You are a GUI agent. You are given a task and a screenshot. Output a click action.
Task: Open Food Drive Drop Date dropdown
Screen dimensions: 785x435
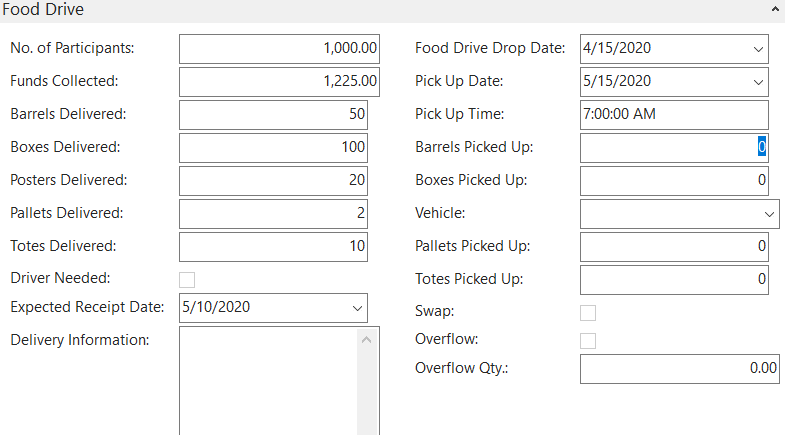coord(755,48)
